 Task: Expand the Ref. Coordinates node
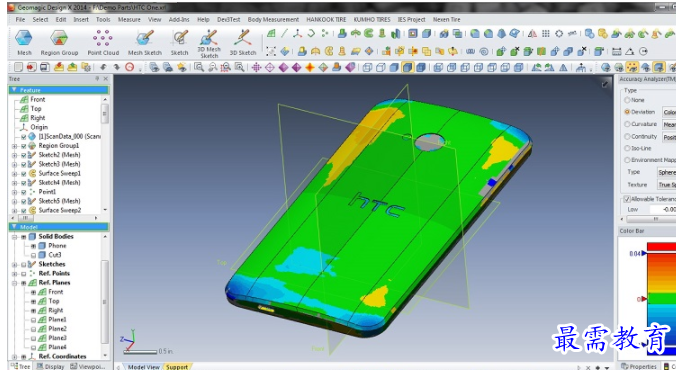15,357
